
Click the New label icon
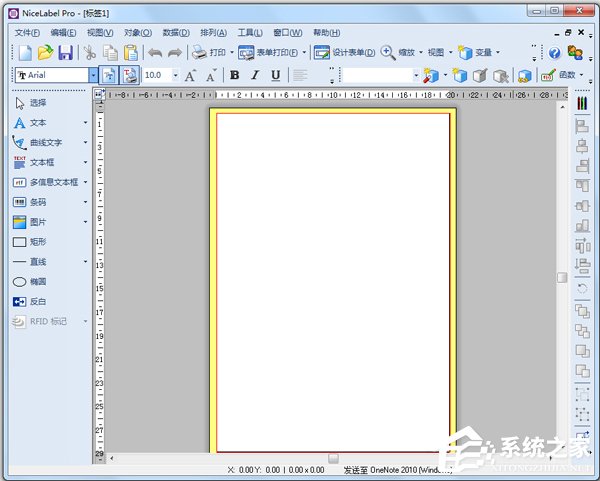tap(25, 52)
